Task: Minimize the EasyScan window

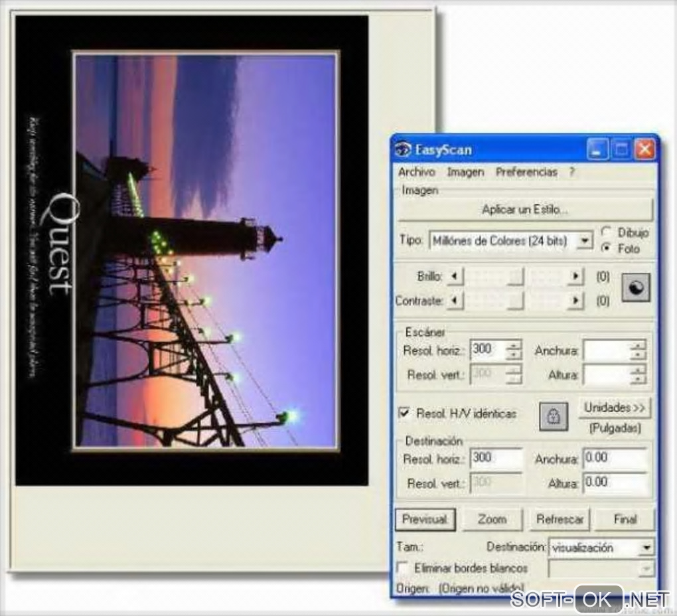Action: (597, 150)
